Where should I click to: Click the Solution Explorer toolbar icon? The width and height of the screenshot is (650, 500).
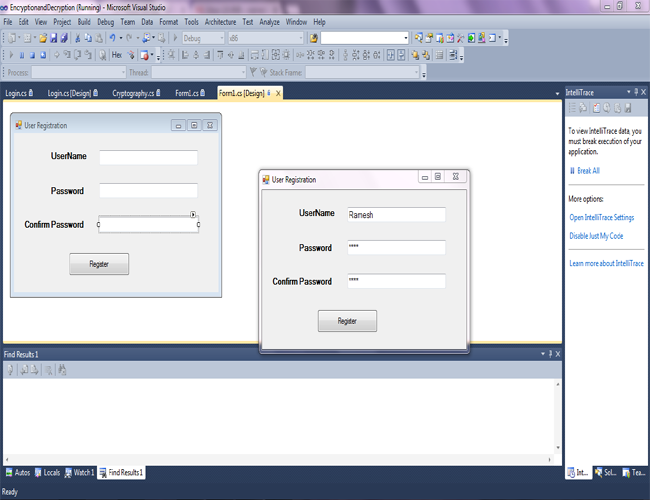(418, 38)
